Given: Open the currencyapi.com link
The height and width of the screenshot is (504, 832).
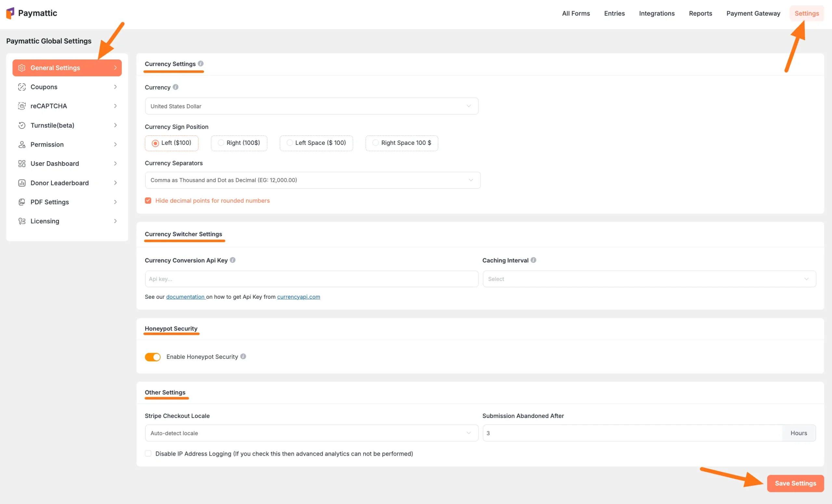Looking at the screenshot, I should [x=298, y=297].
